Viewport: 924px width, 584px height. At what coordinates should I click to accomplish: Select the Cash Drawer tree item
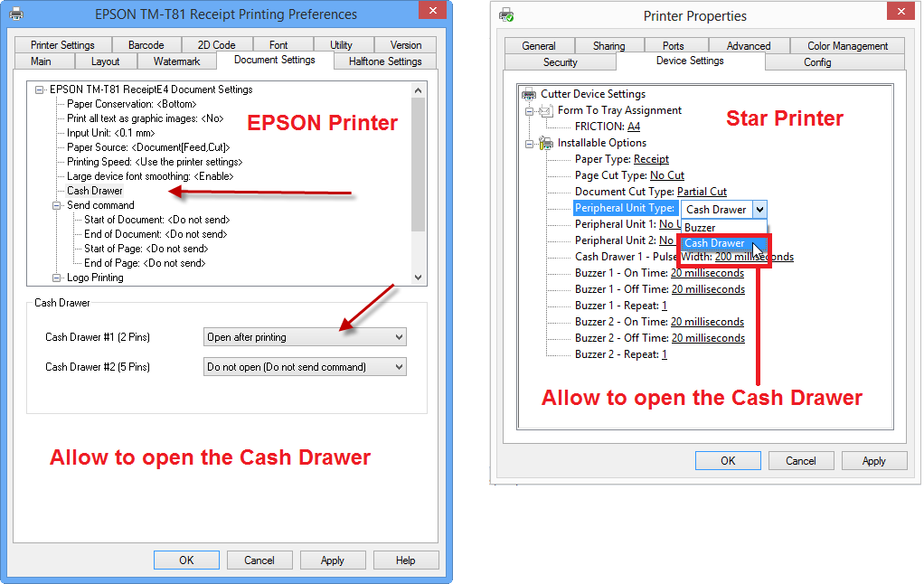(95, 191)
